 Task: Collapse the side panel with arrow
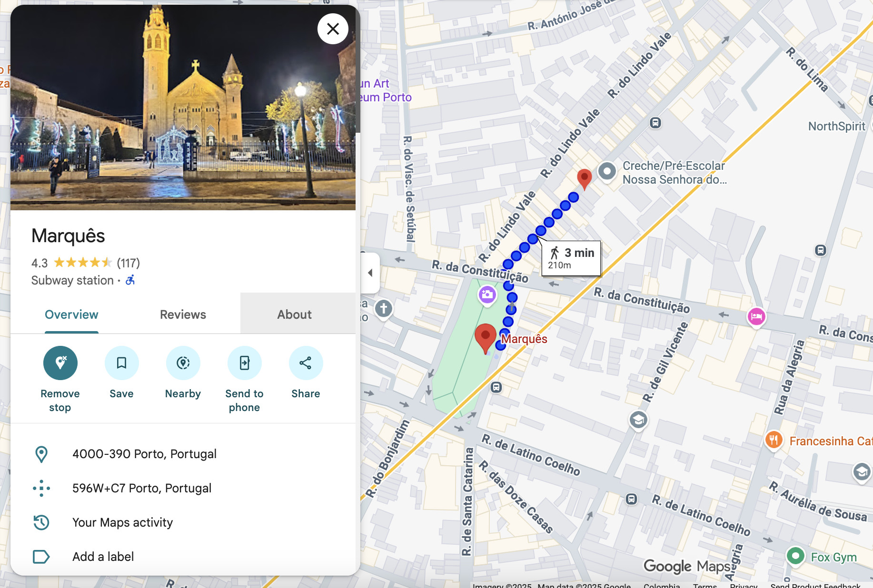(370, 273)
